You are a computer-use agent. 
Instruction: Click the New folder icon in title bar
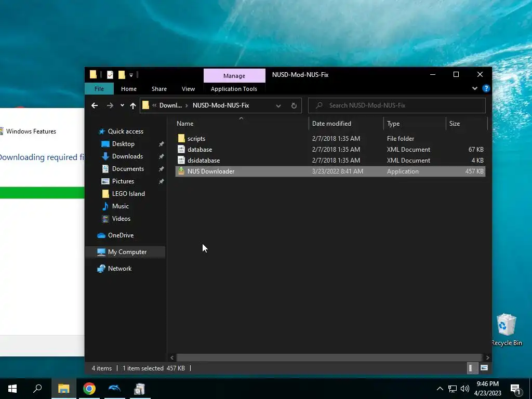(122, 75)
